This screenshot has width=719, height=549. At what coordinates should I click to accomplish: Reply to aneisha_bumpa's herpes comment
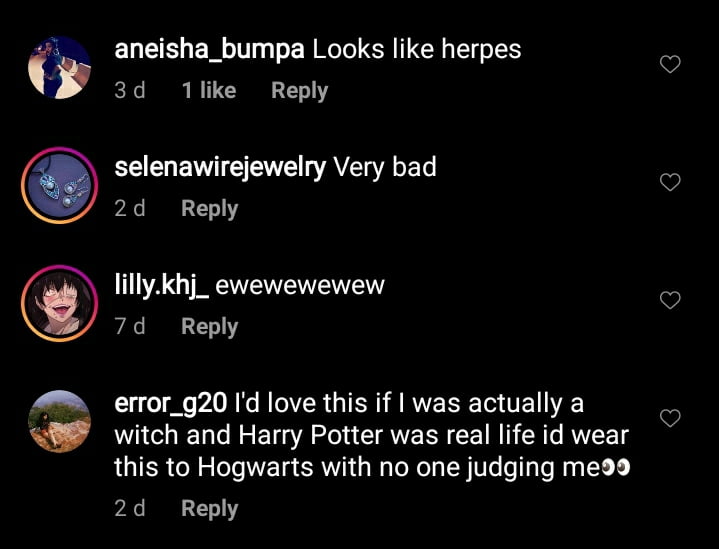(299, 90)
